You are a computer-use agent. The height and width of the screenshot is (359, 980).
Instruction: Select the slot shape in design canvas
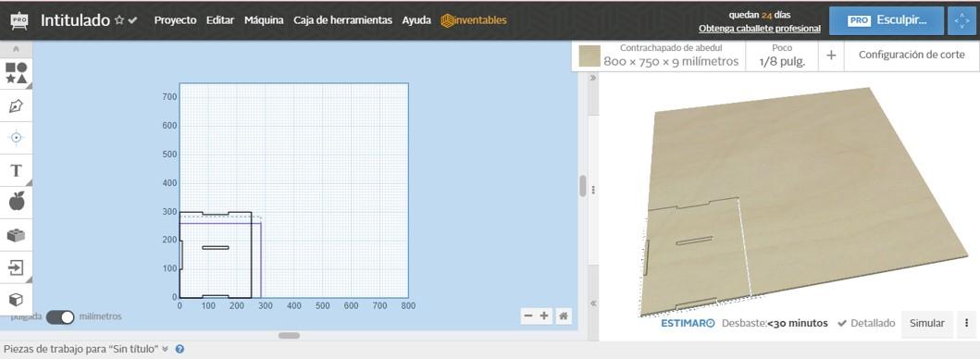tap(215, 248)
